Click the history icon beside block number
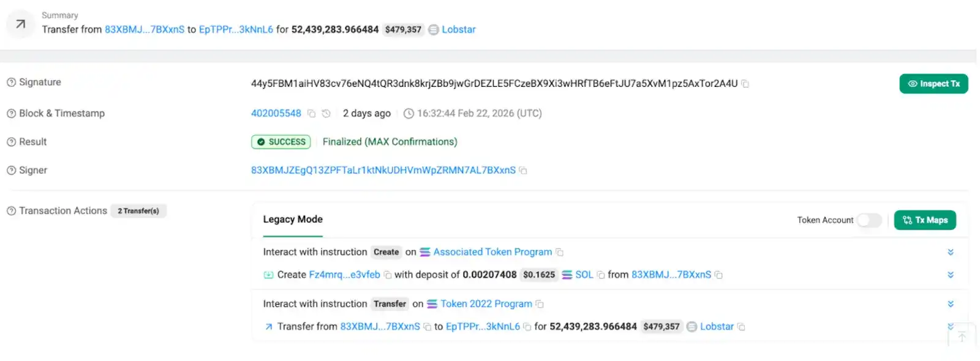980x361 pixels. [x=326, y=113]
